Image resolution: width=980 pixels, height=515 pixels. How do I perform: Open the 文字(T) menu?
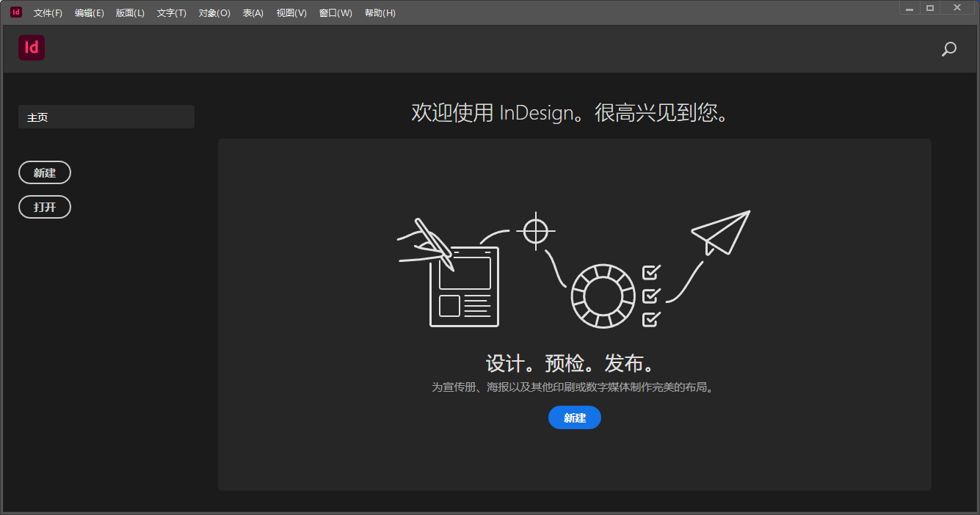click(172, 13)
